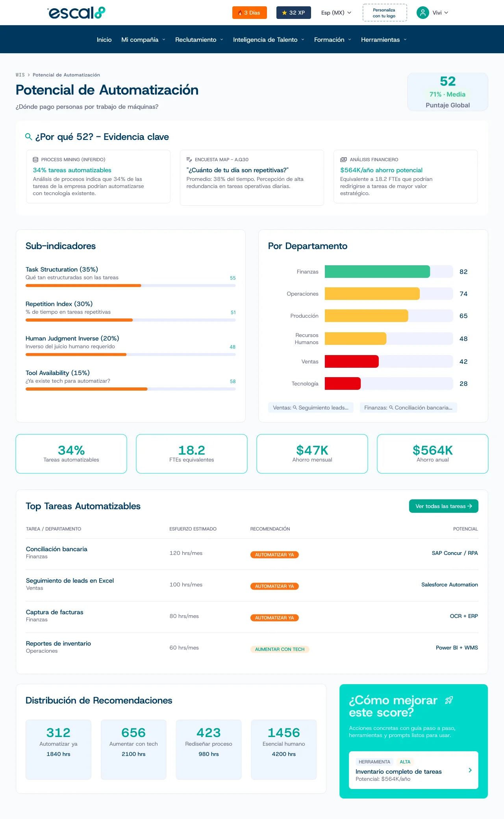Click the Encuesta MAP survey icon
Screen dimensions: 504x819
[x=189, y=160]
